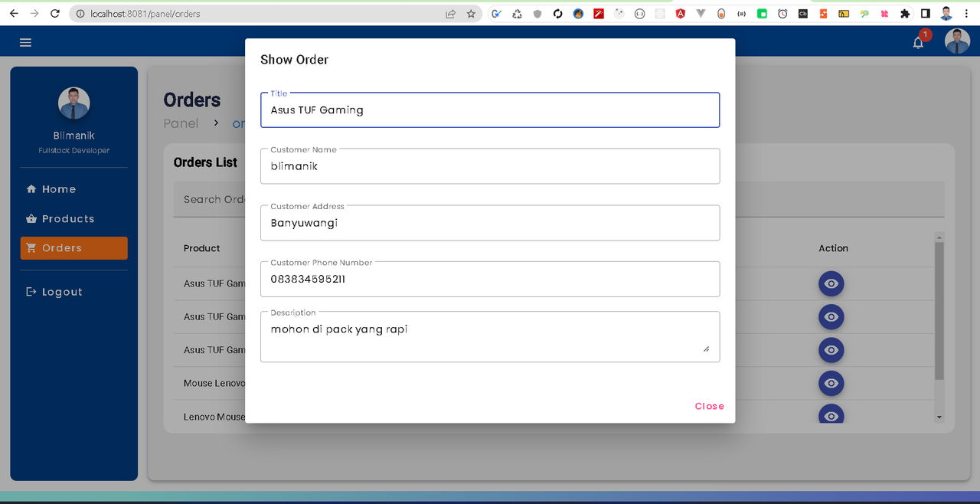The image size is (980, 504).
Task: Click the Cb black extension icon
Action: tap(802, 14)
